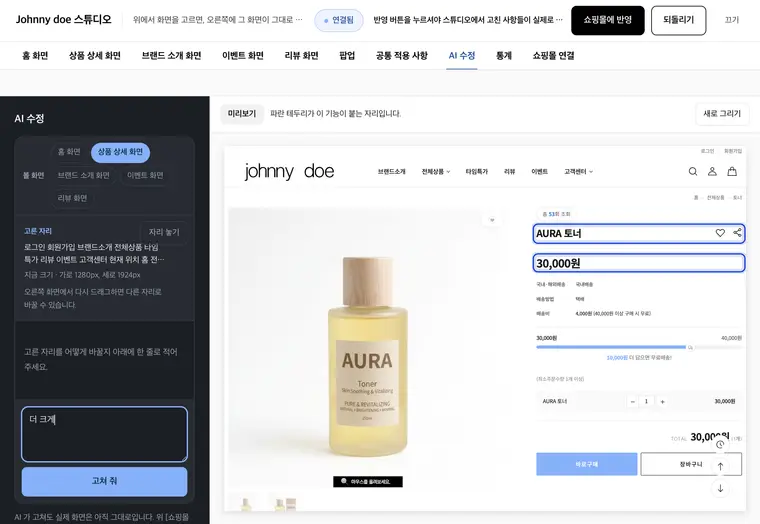Open the 통계 tab
Viewport: 760px width, 524px height.
tap(504, 56)
